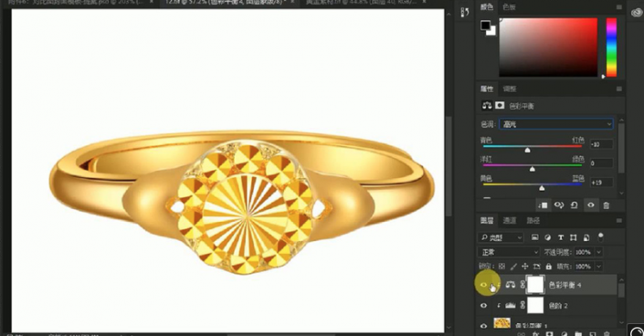Image resolution: width=644 pixels, height=336 pixels.
Task: Lock all padlock icon
Action: [549, 267]
